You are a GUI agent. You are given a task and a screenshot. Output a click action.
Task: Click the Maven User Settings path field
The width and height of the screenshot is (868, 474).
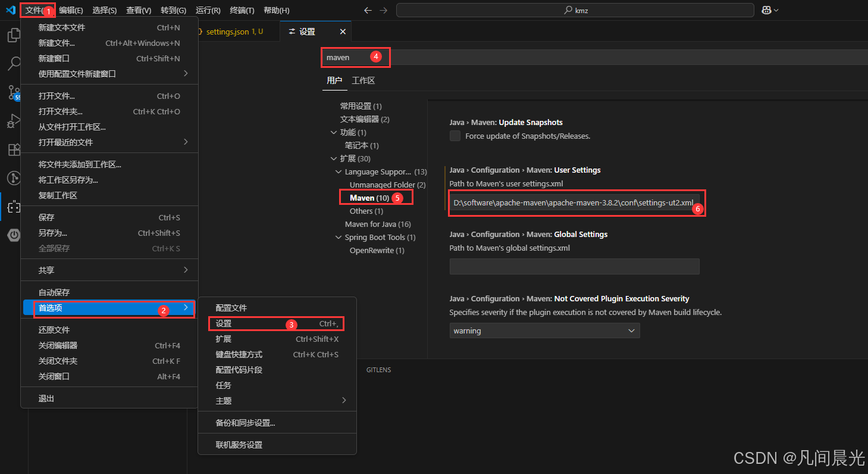pos(574,203)
